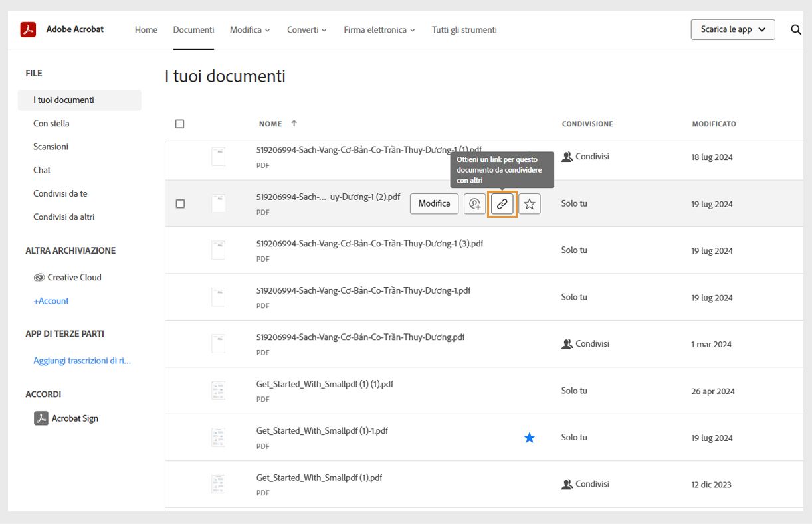Screen dimensions: 812x524
Task: Unstar the Get_Started_With_Smallpdf (1)-1.pdf blue star
Action: pos(530,438)
